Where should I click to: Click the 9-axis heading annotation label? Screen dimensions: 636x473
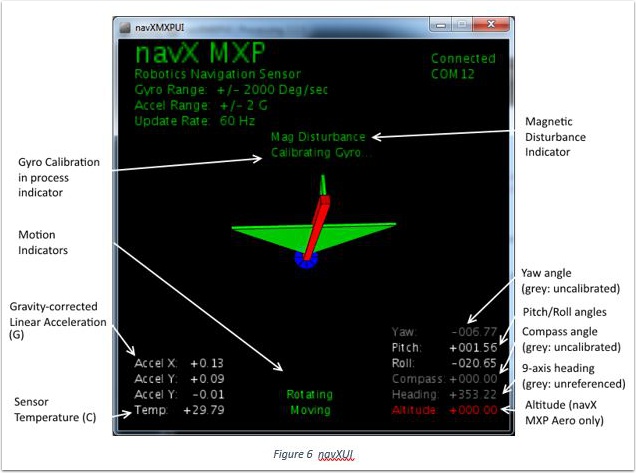pyautogui.click(x=574, y=376)
